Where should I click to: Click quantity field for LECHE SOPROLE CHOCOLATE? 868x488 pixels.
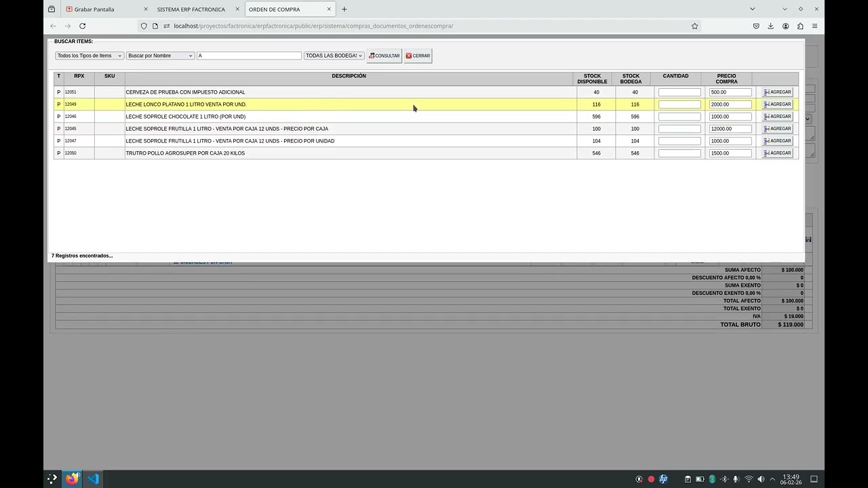click(679, 117)
